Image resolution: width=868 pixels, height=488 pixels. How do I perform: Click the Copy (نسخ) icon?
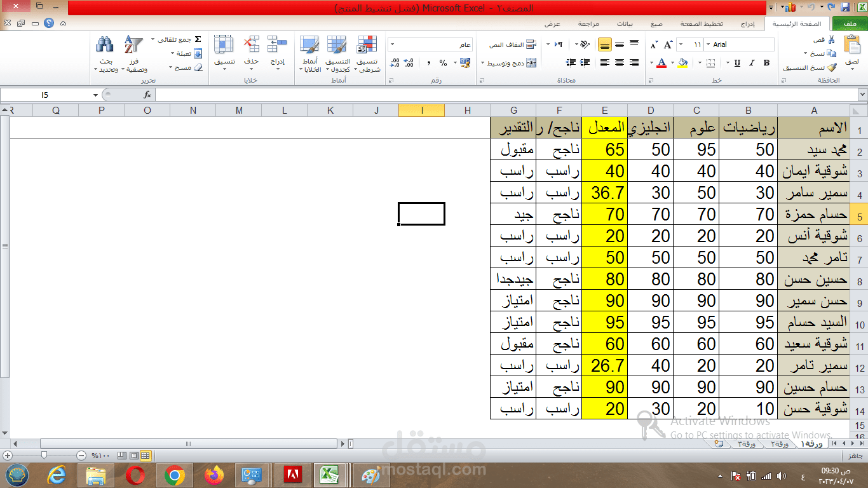pyautogui.click(x=832, y=53)
